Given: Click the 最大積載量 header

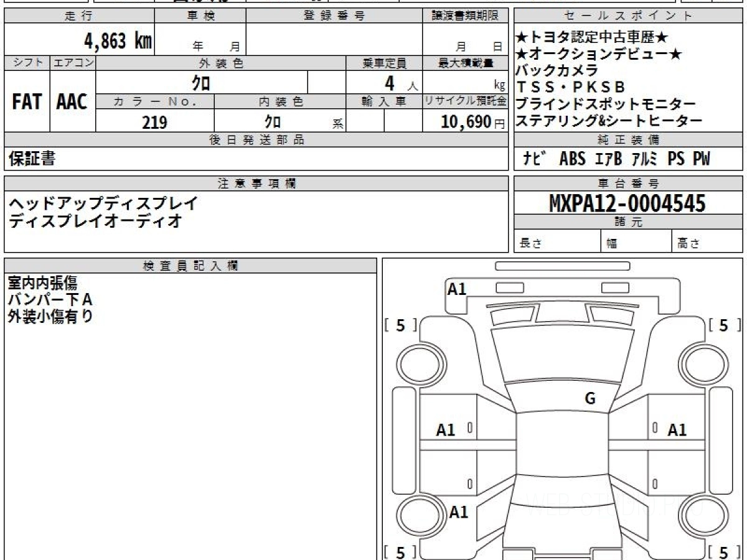Looking at the screenshot, I should (465, 63).
